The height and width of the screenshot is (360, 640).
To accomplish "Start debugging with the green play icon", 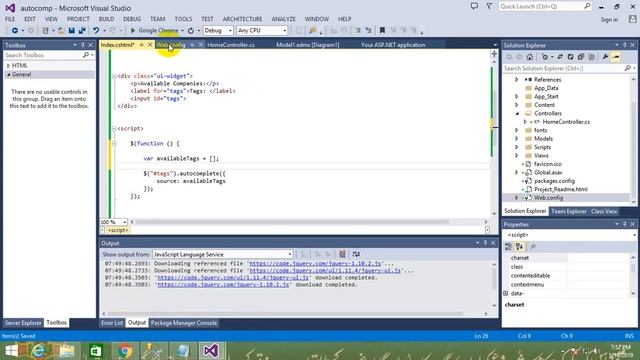I will coord(133,31).
